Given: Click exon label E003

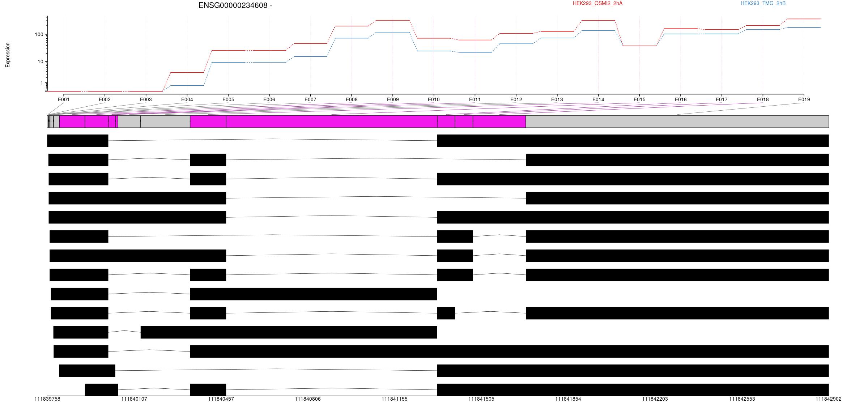Looking at the screenshot, I should tap(146, 99).
